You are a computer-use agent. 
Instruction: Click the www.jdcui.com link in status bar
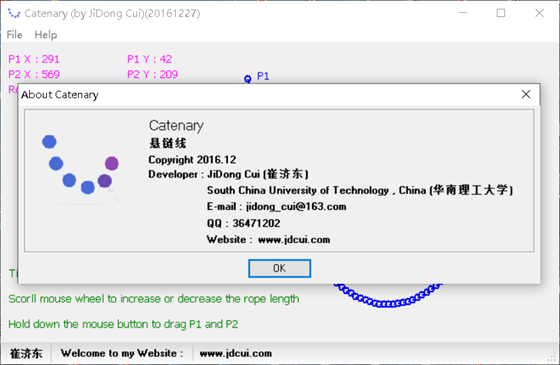click(236, 353)
